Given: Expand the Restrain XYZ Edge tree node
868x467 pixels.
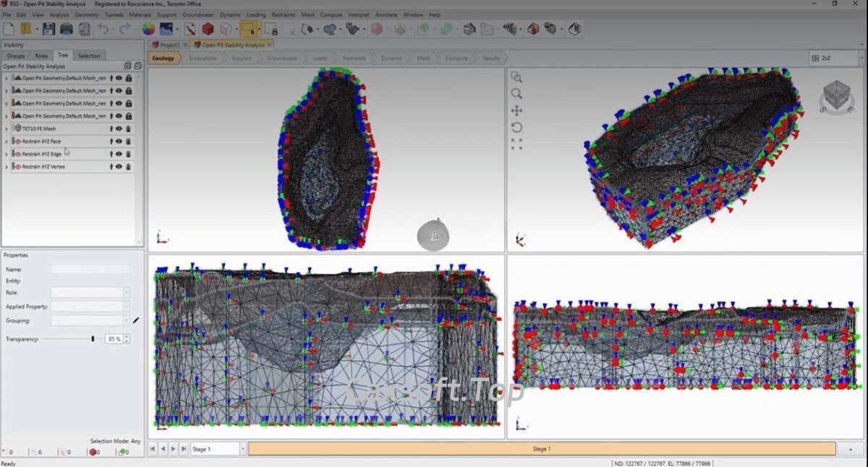Looking at the screenshot, I should pos(7,154).
